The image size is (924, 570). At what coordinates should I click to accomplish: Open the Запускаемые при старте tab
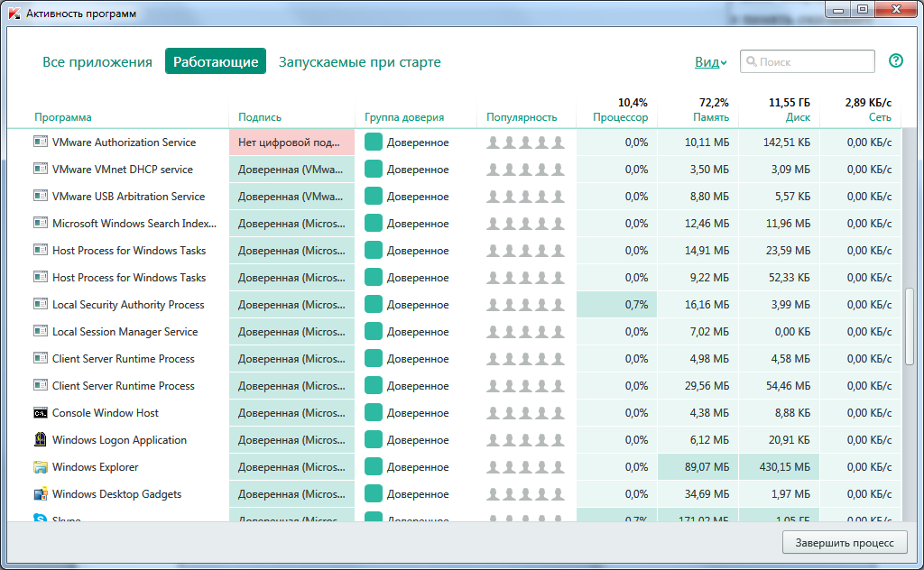tap(359, 62)
